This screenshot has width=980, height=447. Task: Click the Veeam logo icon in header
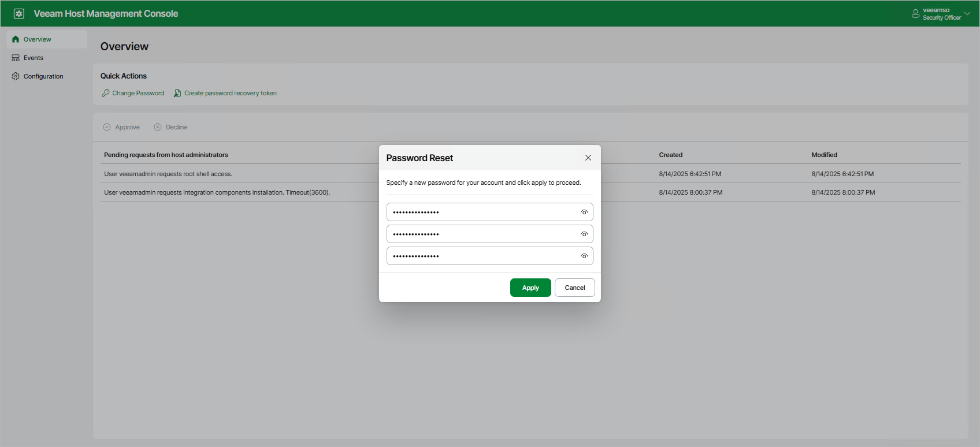(19, 13)
